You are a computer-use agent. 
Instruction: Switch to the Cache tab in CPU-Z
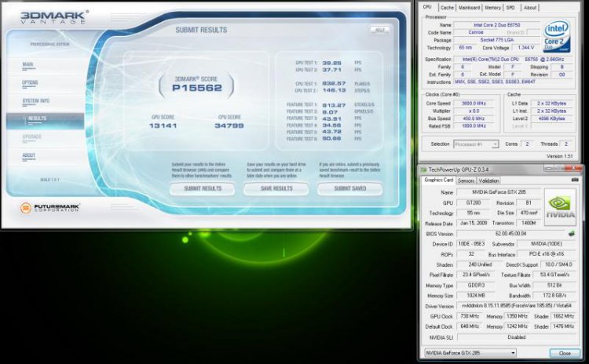(x=447, y=8)
